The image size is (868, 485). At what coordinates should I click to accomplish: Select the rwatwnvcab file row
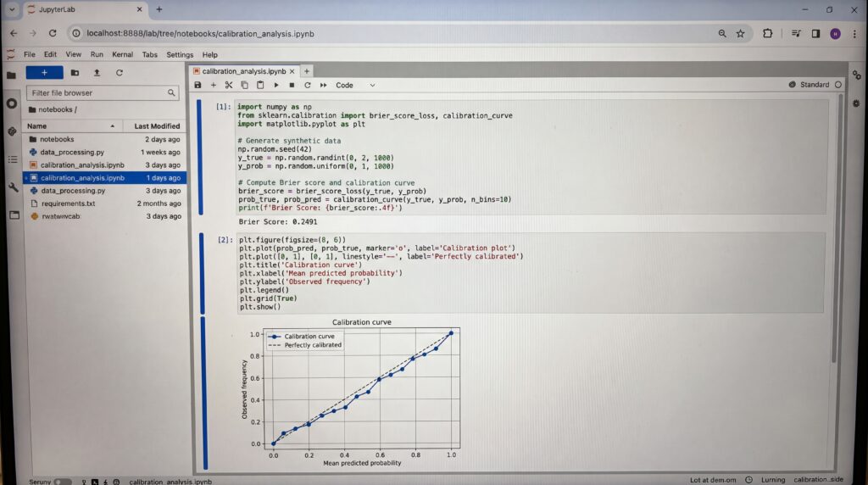pyautogui.click(x=104, y=216)
